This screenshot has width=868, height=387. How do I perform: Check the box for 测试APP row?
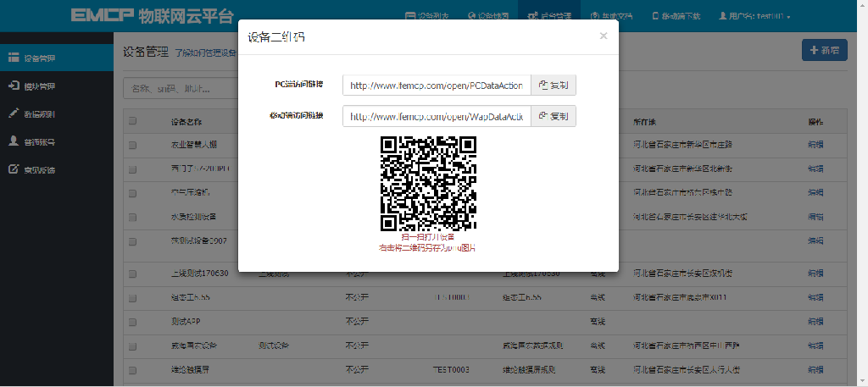pos(132,322)
